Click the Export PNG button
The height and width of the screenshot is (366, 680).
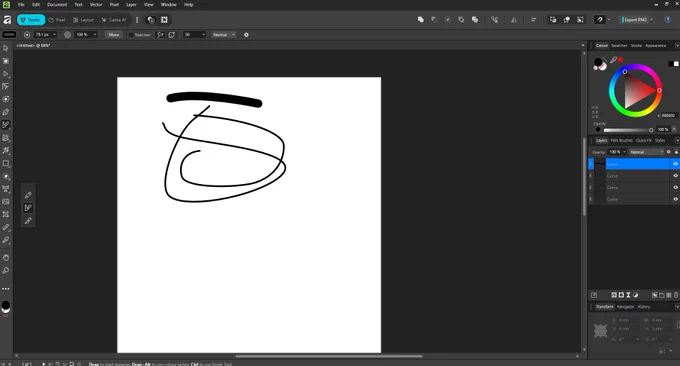click(x=634, y=20)
